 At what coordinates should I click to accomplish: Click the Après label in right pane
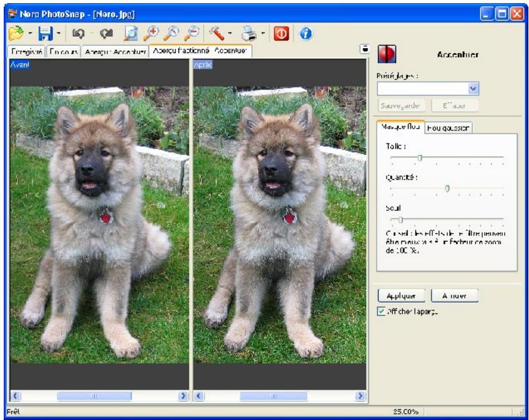(203, 64)
